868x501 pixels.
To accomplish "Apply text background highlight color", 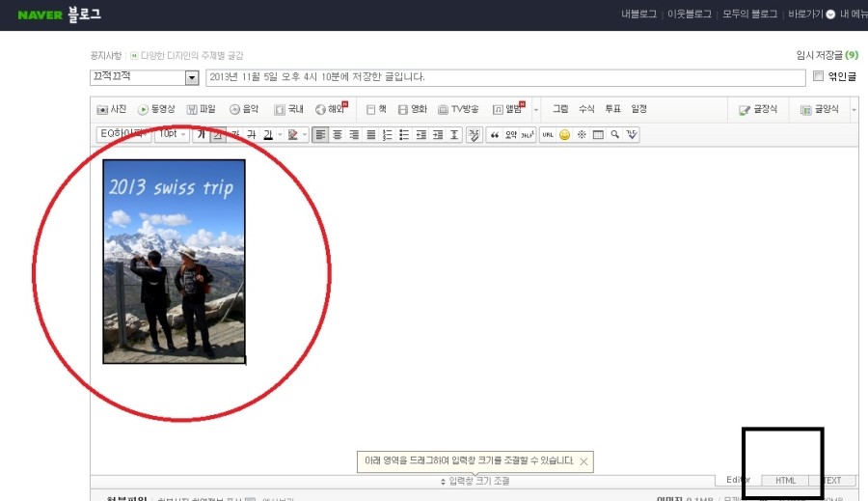I will click(x=293, y=135).
